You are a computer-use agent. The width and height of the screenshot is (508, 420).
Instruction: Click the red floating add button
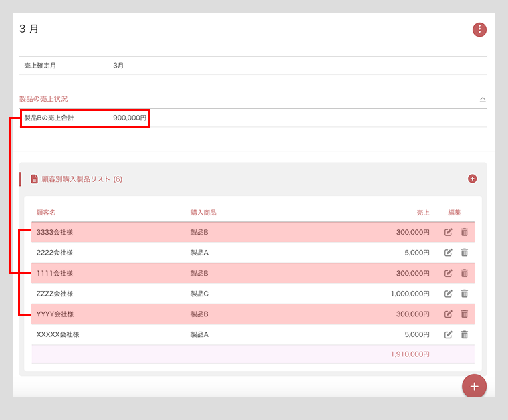(x=474, y=386)
